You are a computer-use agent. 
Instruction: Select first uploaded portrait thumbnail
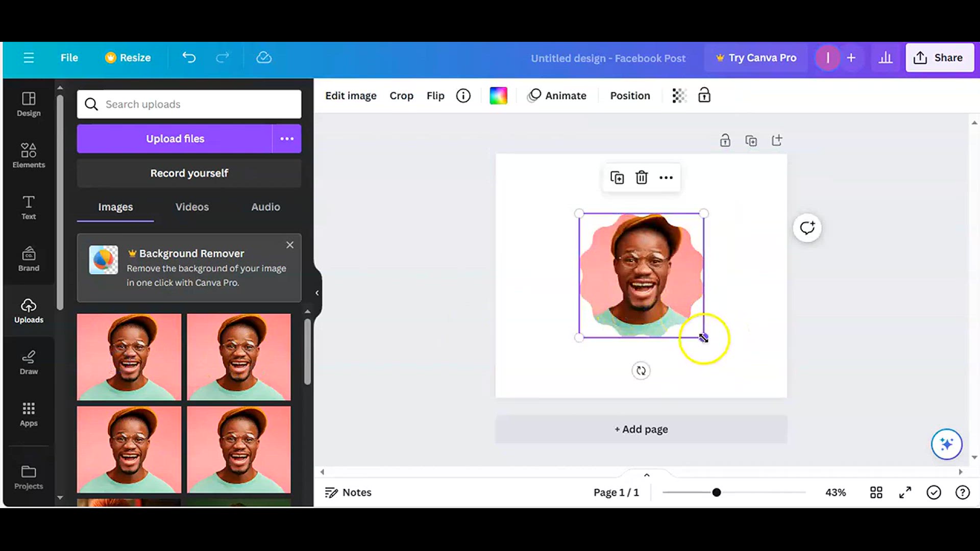click(129, 357)
